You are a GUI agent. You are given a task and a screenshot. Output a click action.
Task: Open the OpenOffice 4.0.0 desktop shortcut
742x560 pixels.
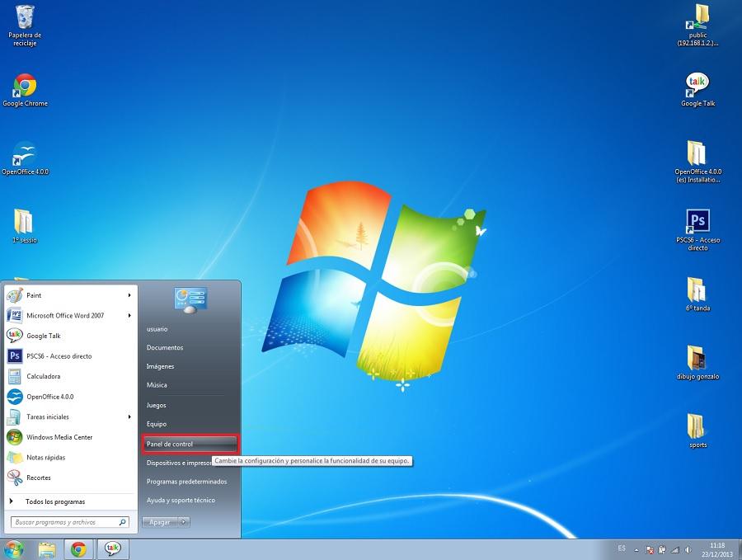point(25,154)
